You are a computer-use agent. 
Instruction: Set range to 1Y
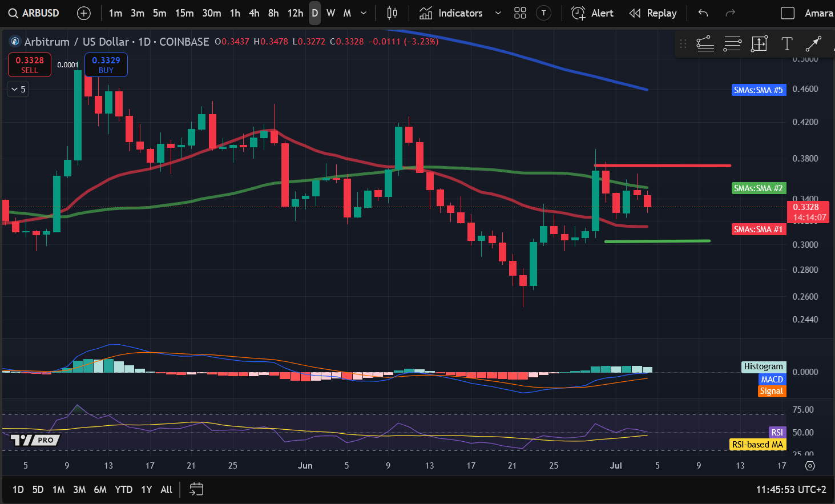click(147, 490)
